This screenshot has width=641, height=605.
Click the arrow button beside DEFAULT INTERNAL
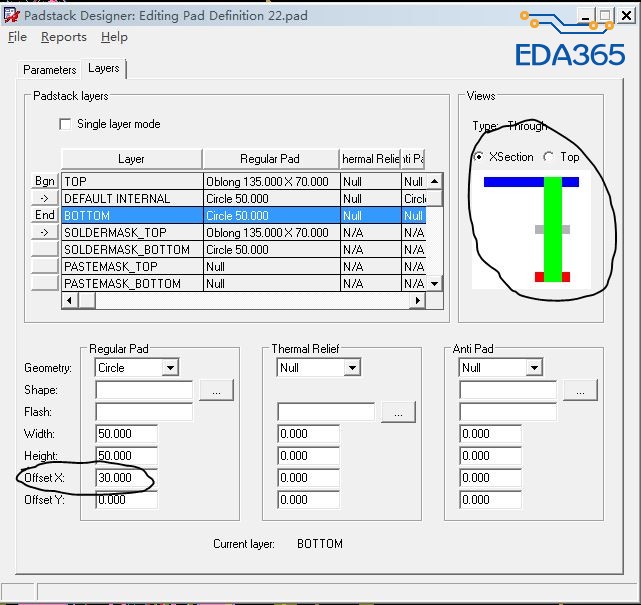tap(45, 198)
